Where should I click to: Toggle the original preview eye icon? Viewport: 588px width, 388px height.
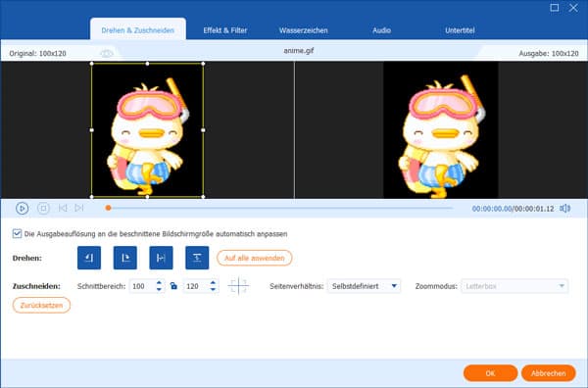[x=107, y=54]
